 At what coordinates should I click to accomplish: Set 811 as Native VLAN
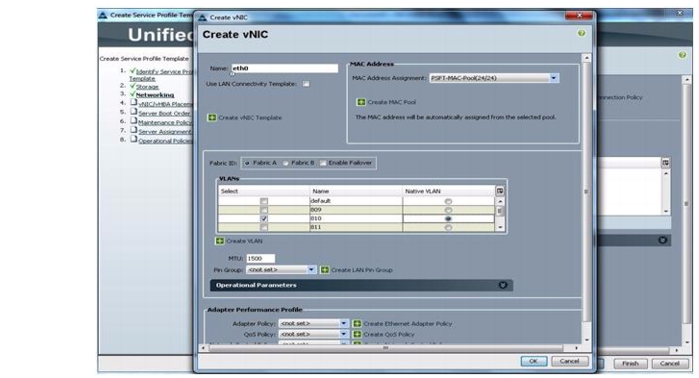click(448, 228)
